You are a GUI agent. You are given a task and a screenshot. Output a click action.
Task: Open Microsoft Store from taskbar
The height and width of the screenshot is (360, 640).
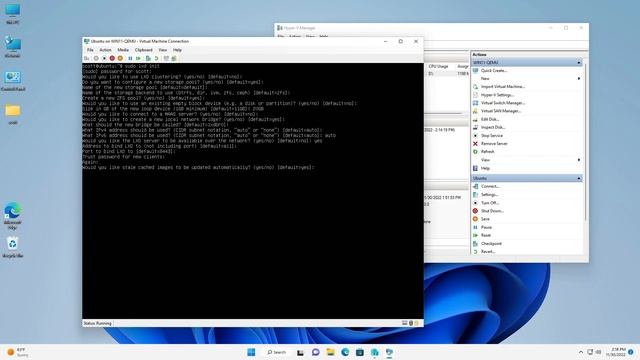pyautogui.click(x=360, y=352)
